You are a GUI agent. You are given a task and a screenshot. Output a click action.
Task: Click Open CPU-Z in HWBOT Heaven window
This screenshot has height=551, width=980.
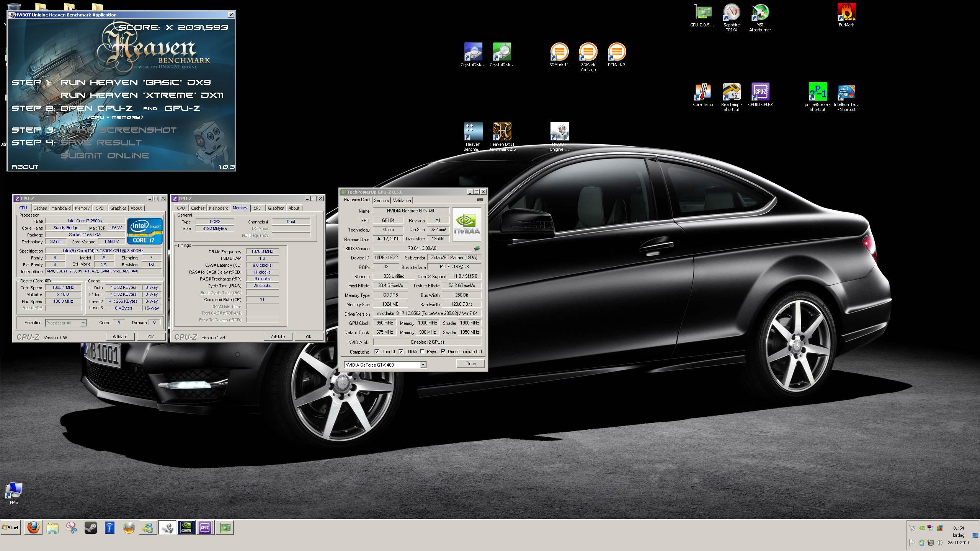click(x=96, y=108)
